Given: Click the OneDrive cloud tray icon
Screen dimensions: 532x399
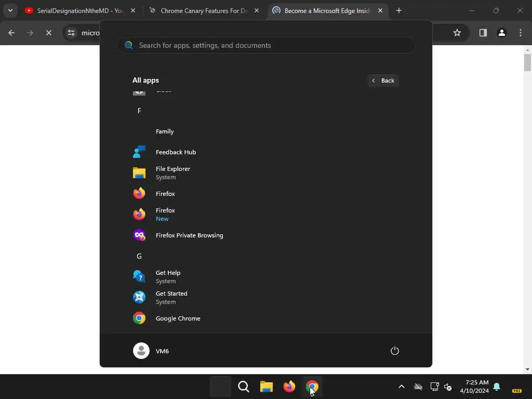Looking at the screenshot, I should point(418,387).
